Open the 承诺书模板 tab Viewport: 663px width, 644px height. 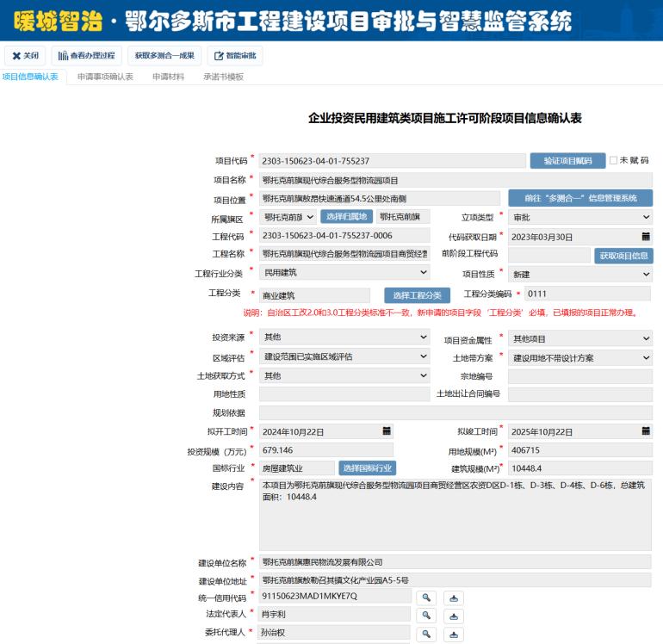[223, 77]
